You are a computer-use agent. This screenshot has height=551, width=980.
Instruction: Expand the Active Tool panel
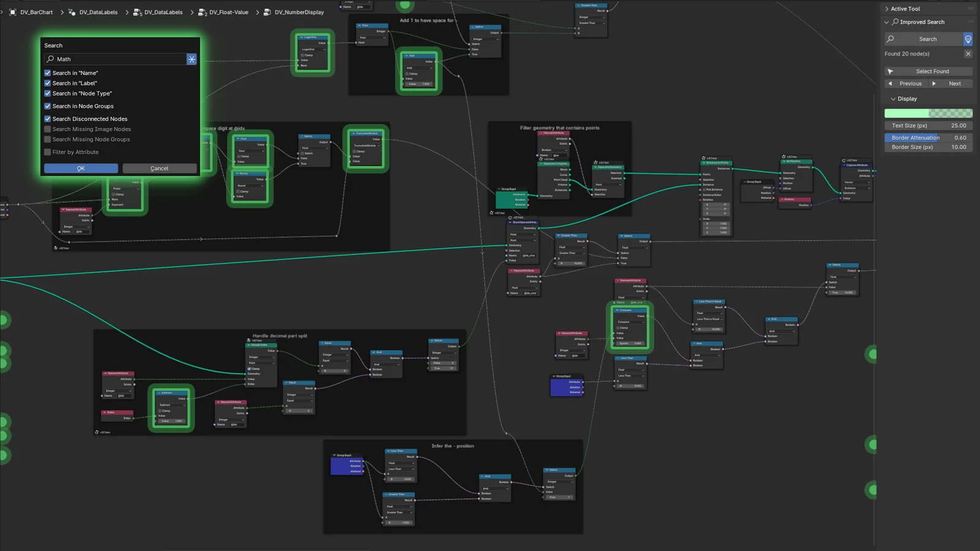(x=887, y=9)
